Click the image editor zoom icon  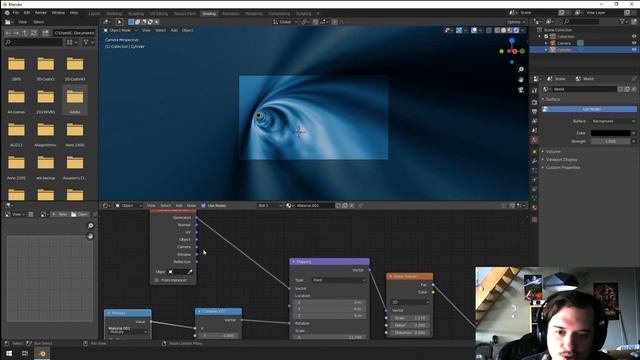[x=91, y=226]
